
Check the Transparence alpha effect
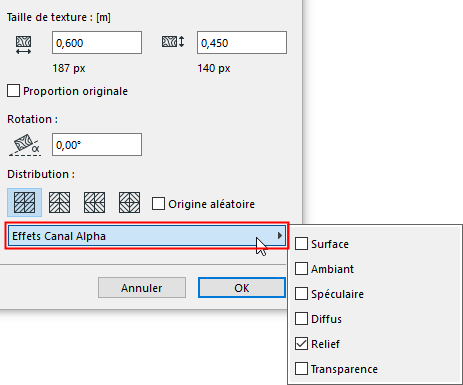tap(301, 369)
